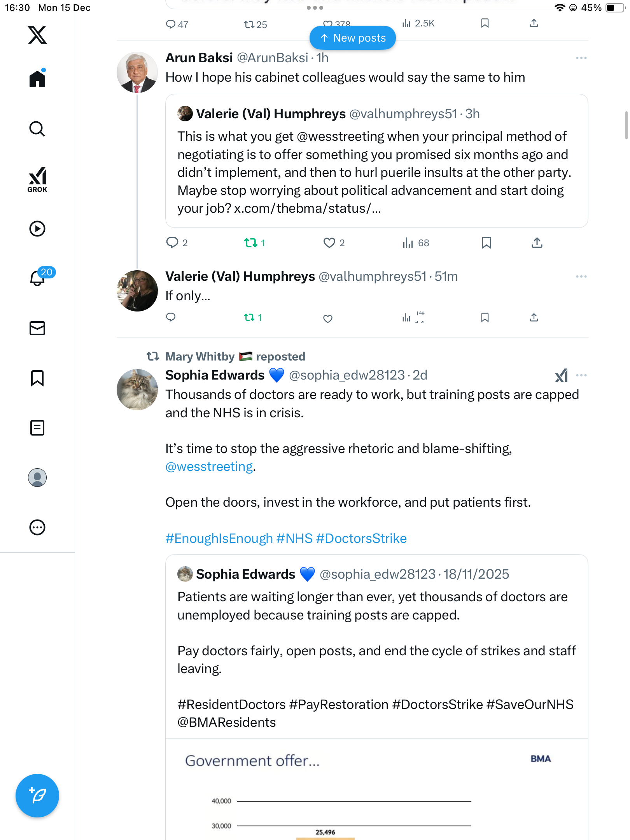Open Arun Baksi's profile picture
This screenshot has width=630, height=840.
pos(137,72)
